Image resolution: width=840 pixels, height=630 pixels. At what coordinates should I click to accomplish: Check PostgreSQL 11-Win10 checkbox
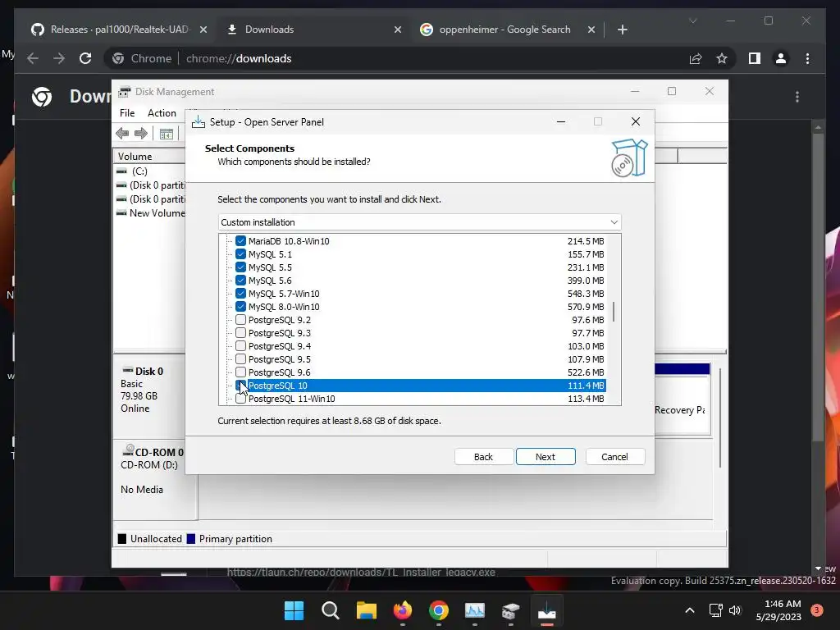click(x=240, y=399)
